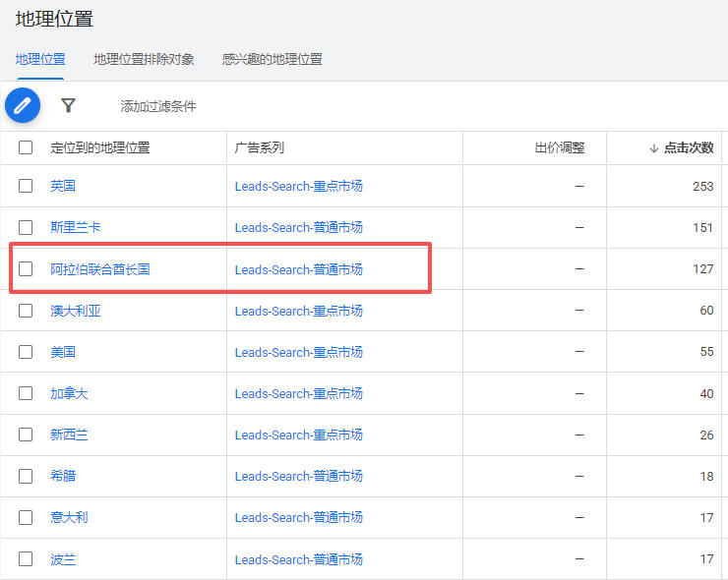Click the 253 clicks value
Screen dimensions: 728x580
(x=703, y=186)
